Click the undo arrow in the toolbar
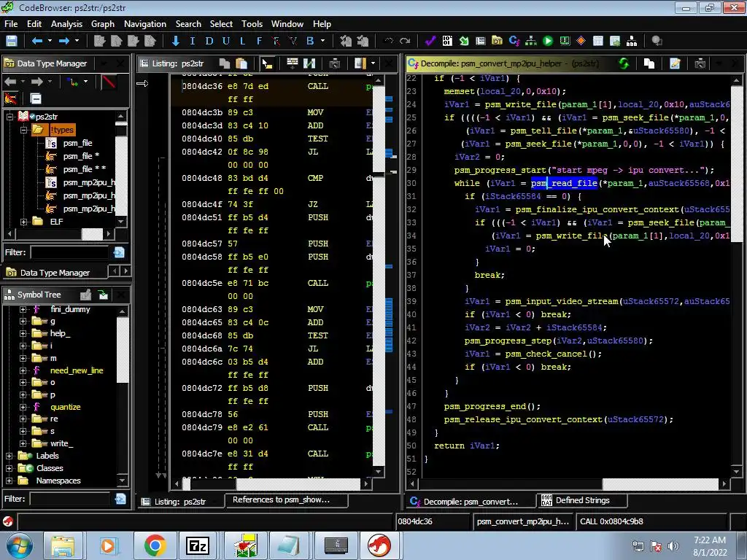The image size is (747, 560). click(388, 41)
